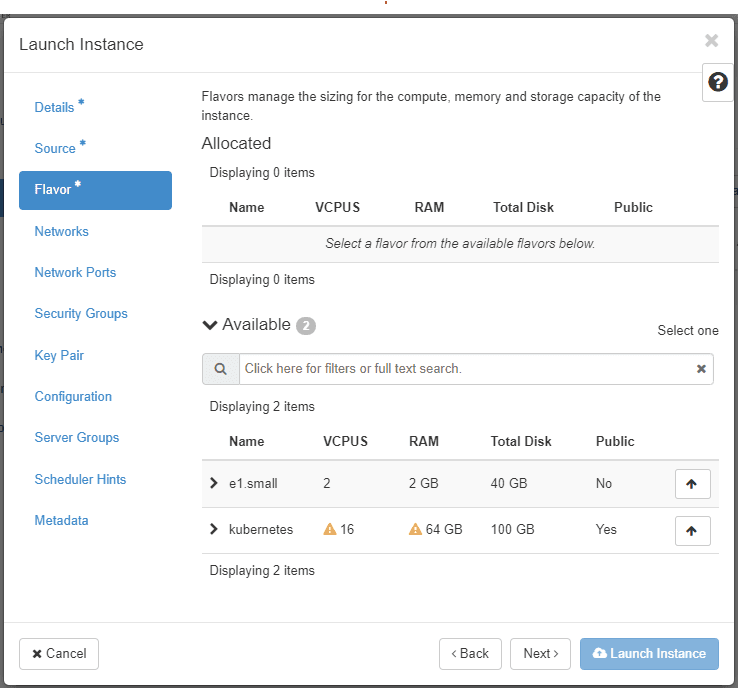Open the Security Groups step
Viewport: 738px width, 688px height.
(x=81, y=313)
